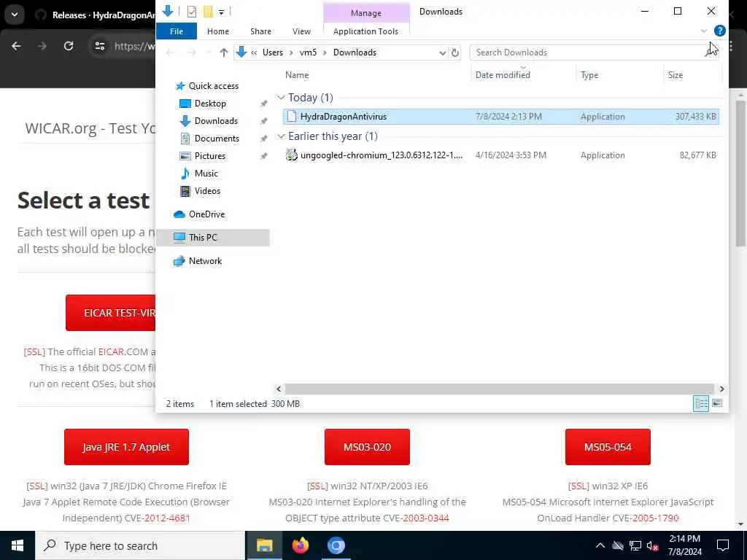Select the ungoogled-chromium installer file
747x560 pixels.
tap(500, 155)
